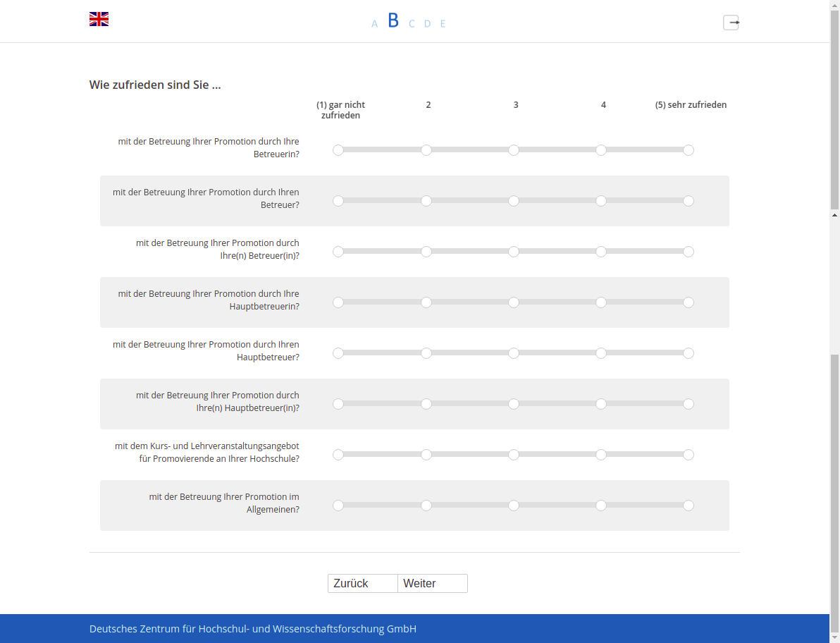Screen dimensions: 840x643
Task: Click the '(5) sehr zufrieden' column header
Action: pyautogui.click(x=691, y=105)
